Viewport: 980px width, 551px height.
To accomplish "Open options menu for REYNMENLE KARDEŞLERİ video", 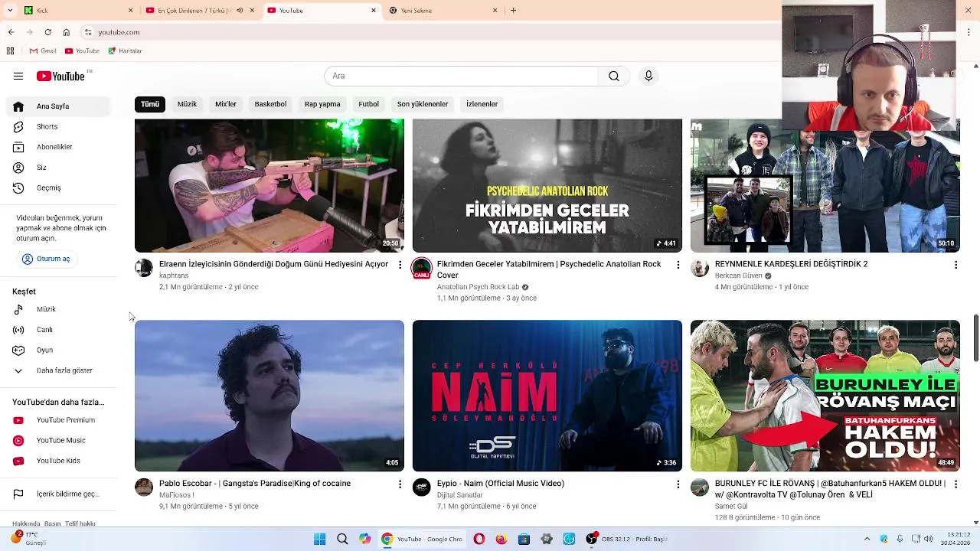I will [955, 265].
